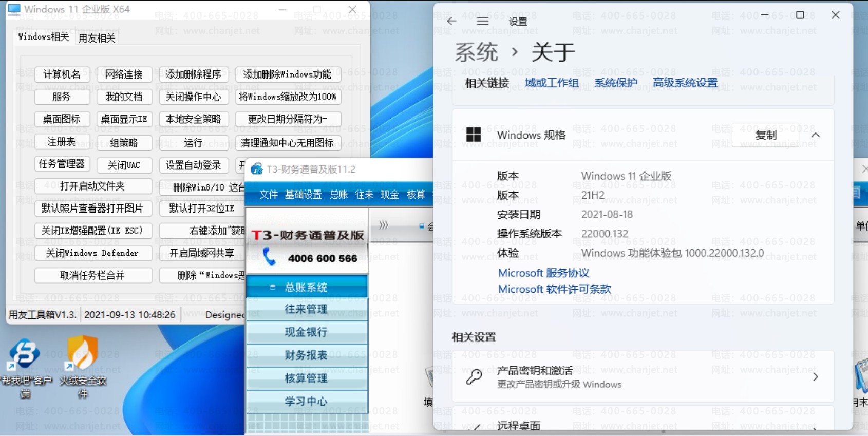Collapse the Windows 规格 section chevron
Image resolution: width=868 pixels, height=436 pixels.
tap(816, 135)
